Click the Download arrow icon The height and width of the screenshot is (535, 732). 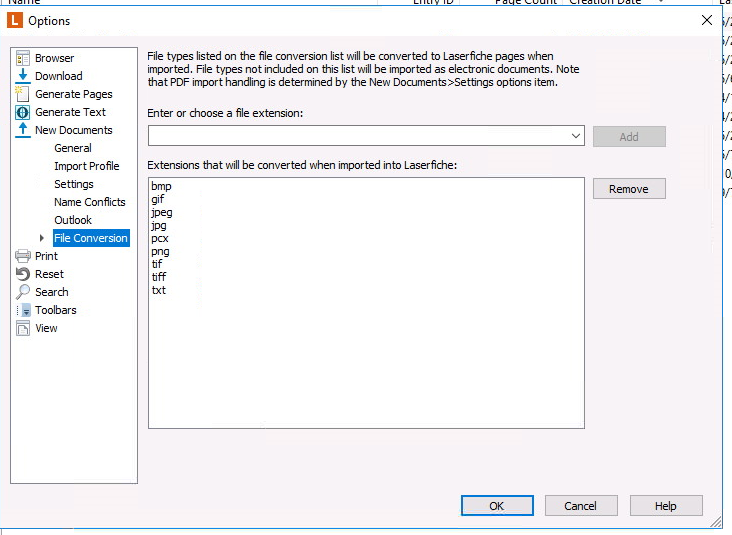pyautogui.click(x=22, y=76)
